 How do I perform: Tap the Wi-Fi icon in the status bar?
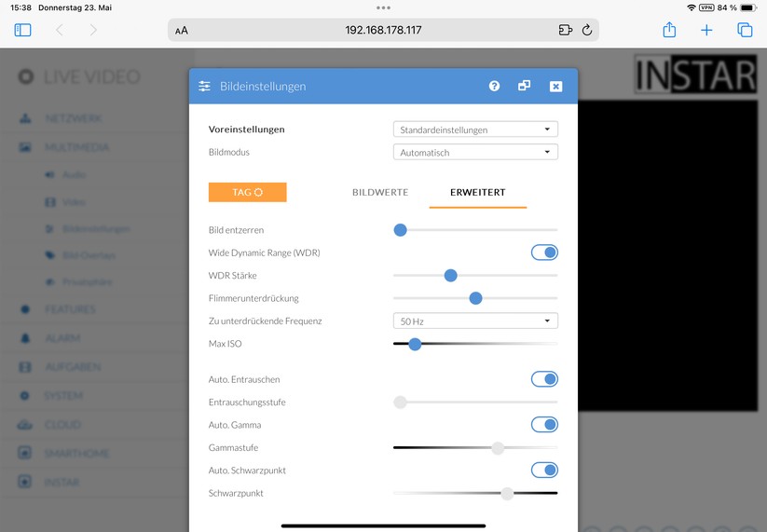click(x=692, y=7)
